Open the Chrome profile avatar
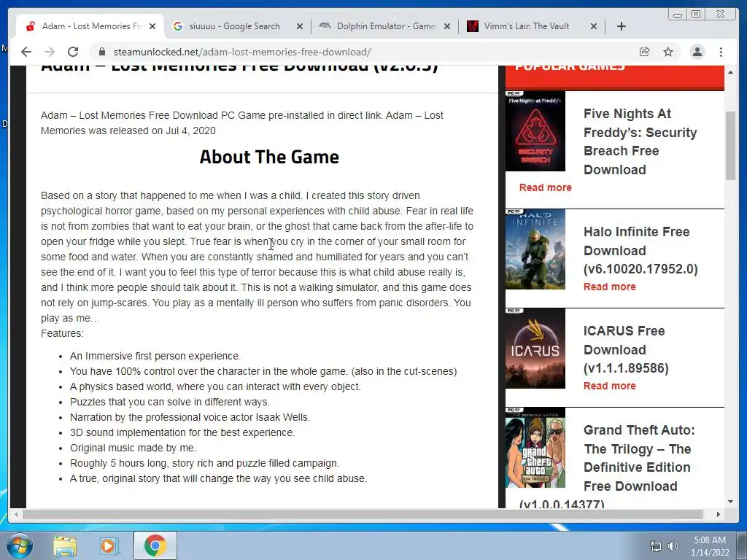The height and width of the screenshot is (560, 747). pos(697,52)
